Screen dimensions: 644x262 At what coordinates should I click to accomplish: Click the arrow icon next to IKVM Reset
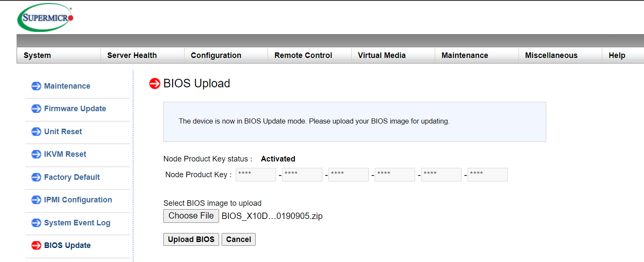point(36,154)
